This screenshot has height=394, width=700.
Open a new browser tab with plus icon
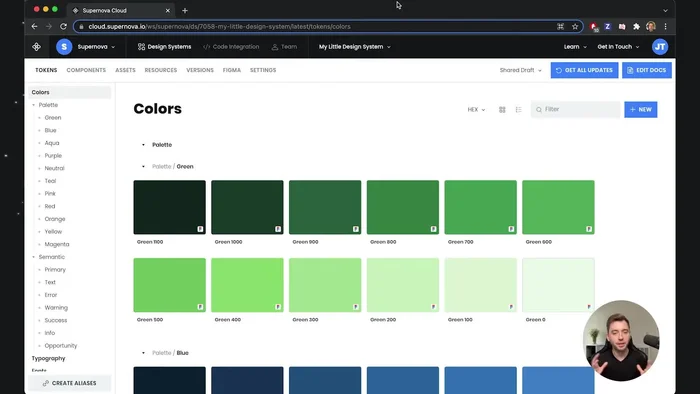click(x=185, y=10)
